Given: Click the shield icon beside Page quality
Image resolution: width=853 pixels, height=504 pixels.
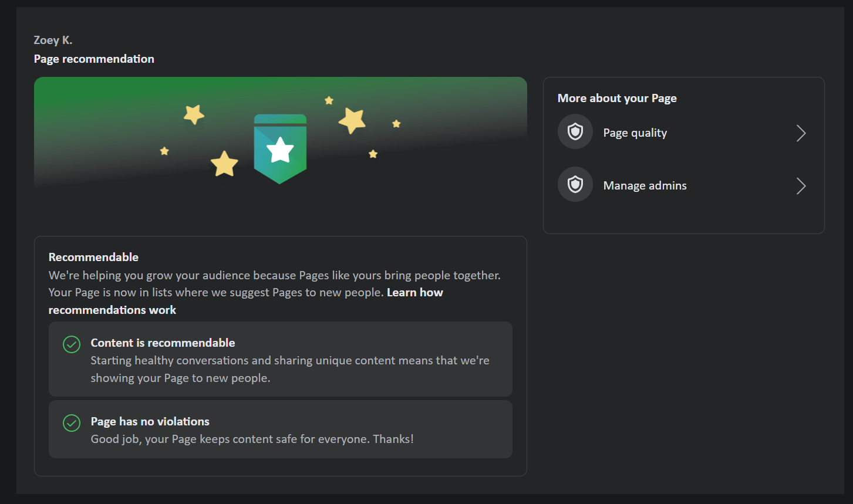Looking at the screenshot, I should click(x=575, y=132).
